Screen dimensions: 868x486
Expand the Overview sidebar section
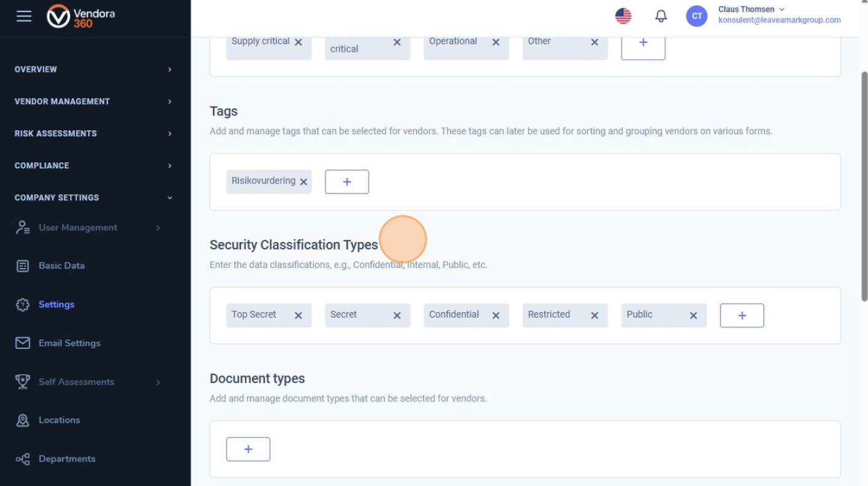94,69
